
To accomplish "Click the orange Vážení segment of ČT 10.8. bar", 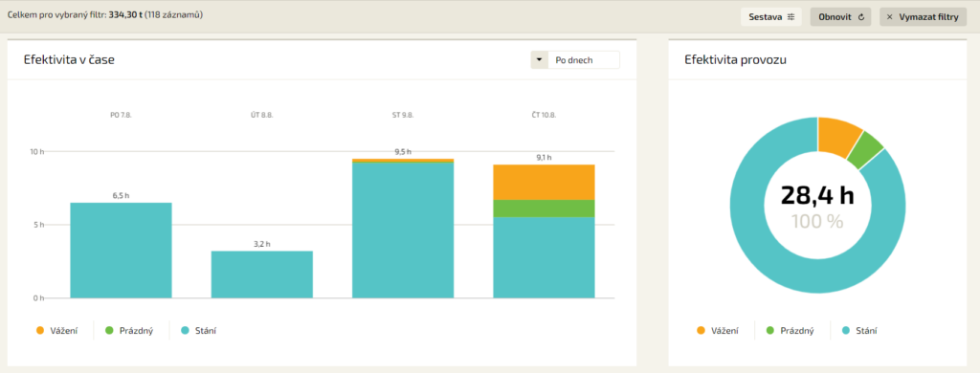I will click(x=544, y=182).
